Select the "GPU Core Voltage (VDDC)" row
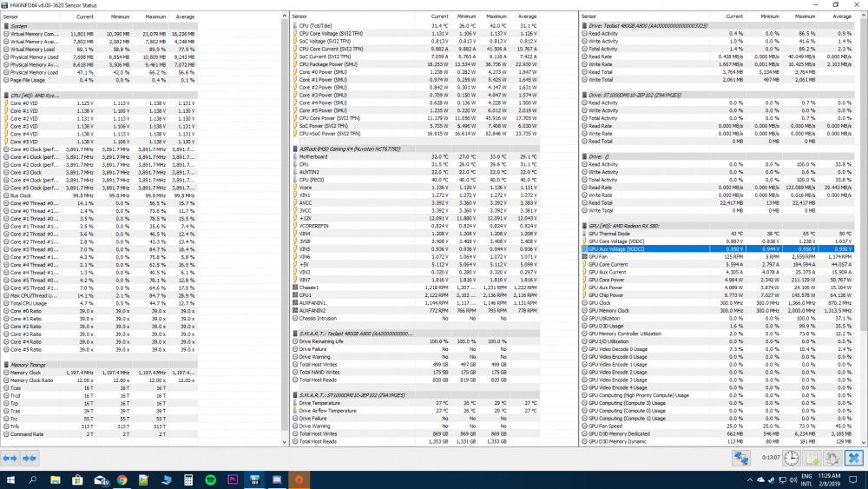This screenshot has width=868, height=489. pos(718,241)
